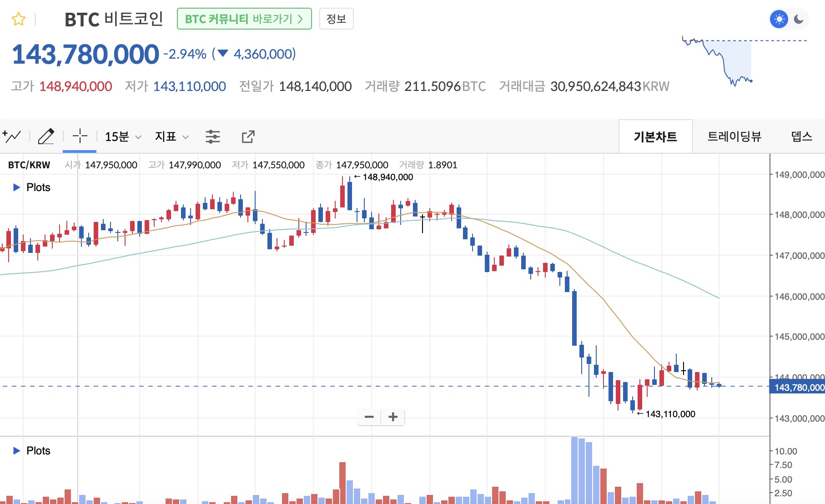Select the add-comparison line chart icon
Screen dimensions: 825x504
pos(12,136)
